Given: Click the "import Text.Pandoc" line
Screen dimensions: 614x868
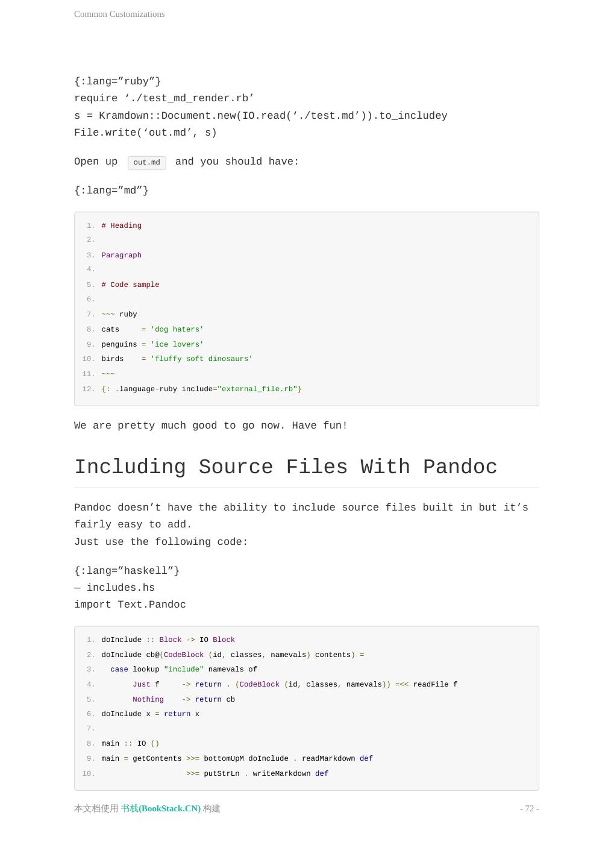Looking at the screenshot, I should pos(130,605).
